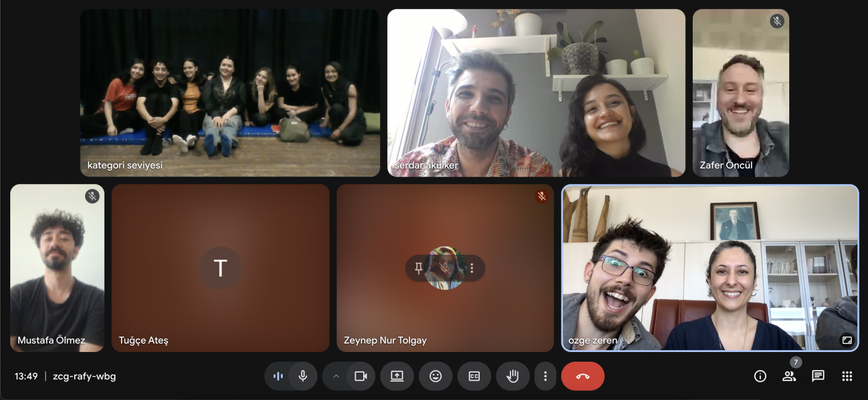
Task: Click the meeting code zcg-rafy-wbg
Action: coord(85,376)
